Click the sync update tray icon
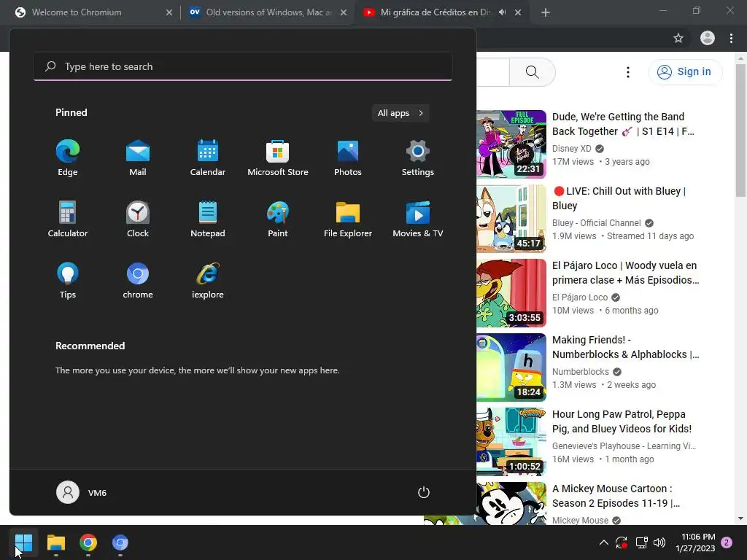747x560 pixels. tap(622, 542)
